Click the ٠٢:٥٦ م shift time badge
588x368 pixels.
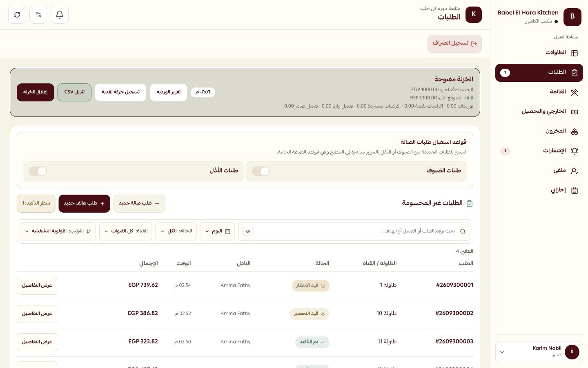pos(203,92)
